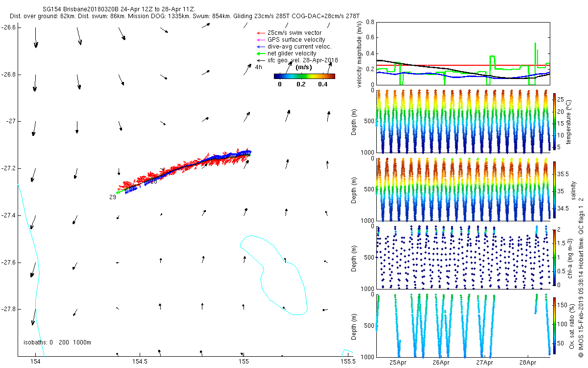The height and width of the screenshot is (368, 588).
Task: Click the 155.5 longitude tick label
Action: tap(347, 362)
